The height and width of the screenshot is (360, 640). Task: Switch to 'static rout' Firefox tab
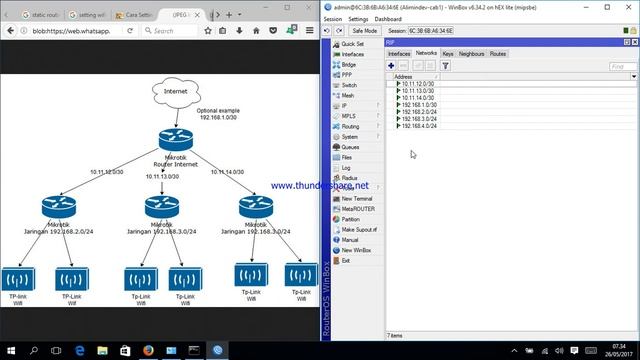click(41, 15)
